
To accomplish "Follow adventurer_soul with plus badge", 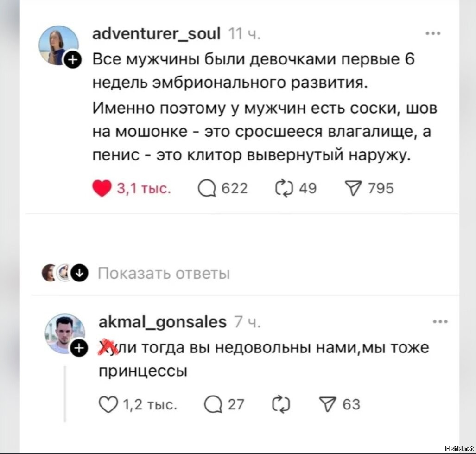I will point(73,59).
